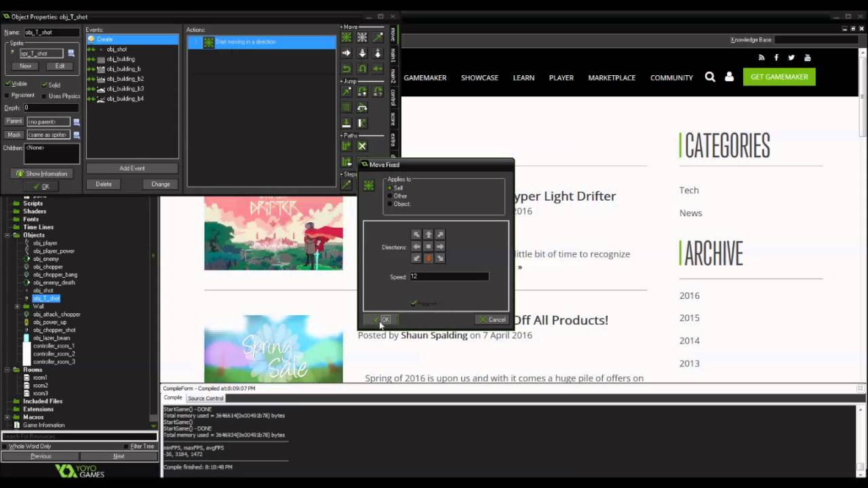Enable the Whole Word Only checkbox
This screenshot has width=868, height=488.
[5, 447]
